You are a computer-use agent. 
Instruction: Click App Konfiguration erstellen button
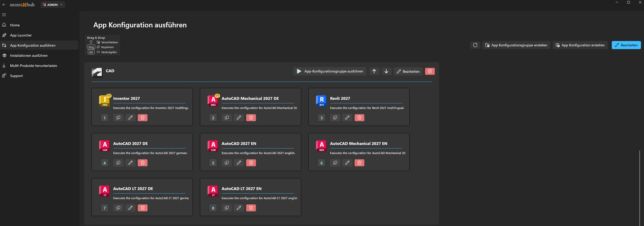[580, 45]
